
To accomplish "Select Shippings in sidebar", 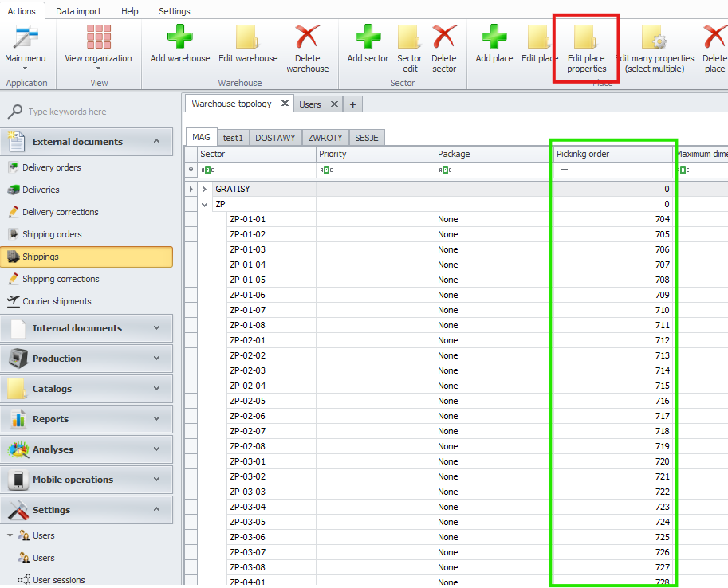I will coord(86,257).
